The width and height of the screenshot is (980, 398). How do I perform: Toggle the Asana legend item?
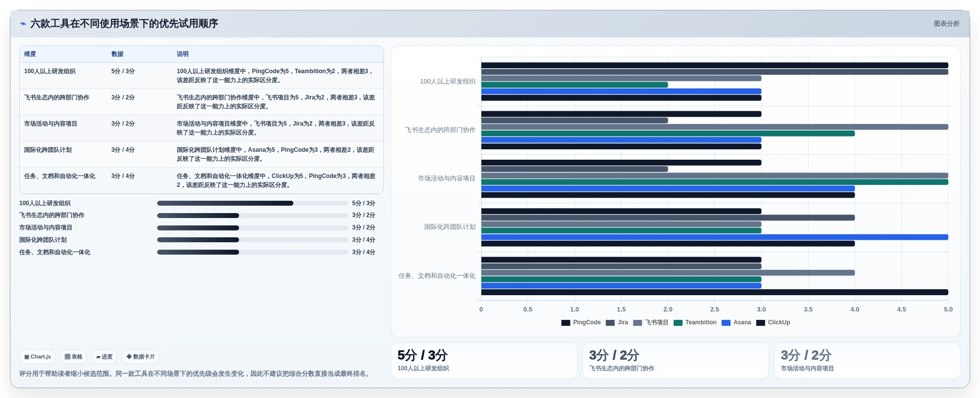[x=736, y=322]
